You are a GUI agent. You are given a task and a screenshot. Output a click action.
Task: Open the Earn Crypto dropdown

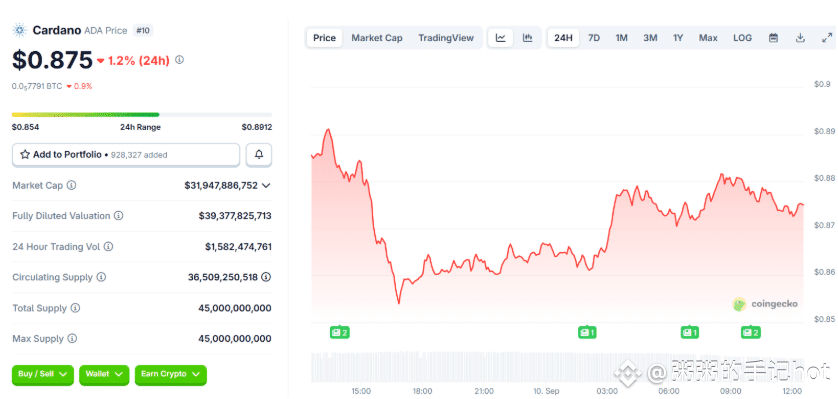click(170, 374)
